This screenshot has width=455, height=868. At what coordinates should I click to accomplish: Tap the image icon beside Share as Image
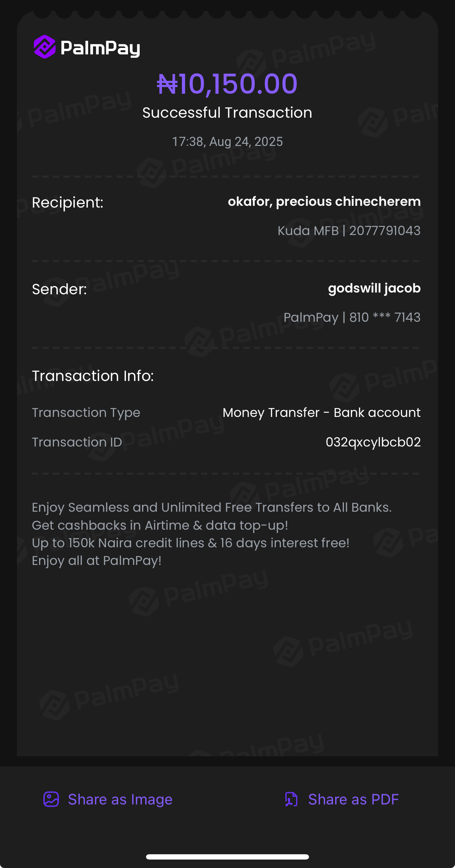(x=51, y=799)
